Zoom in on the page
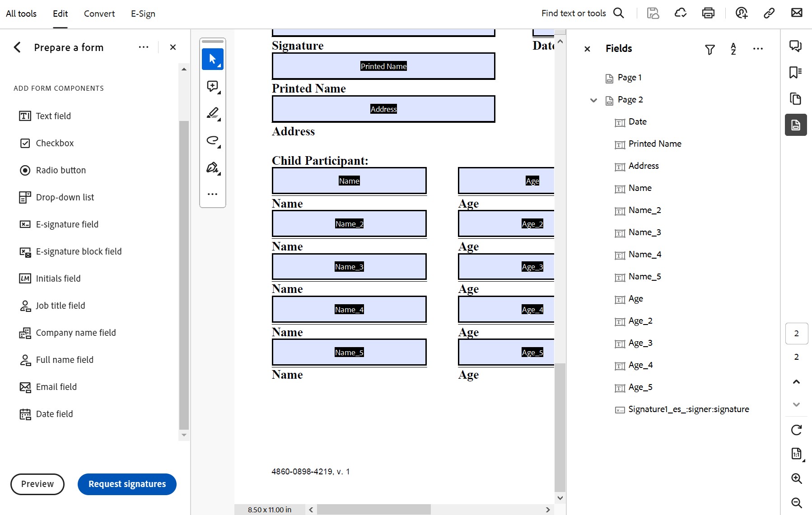Image resolution: width=812 pixels, height=515 pixels. (796, 478)
